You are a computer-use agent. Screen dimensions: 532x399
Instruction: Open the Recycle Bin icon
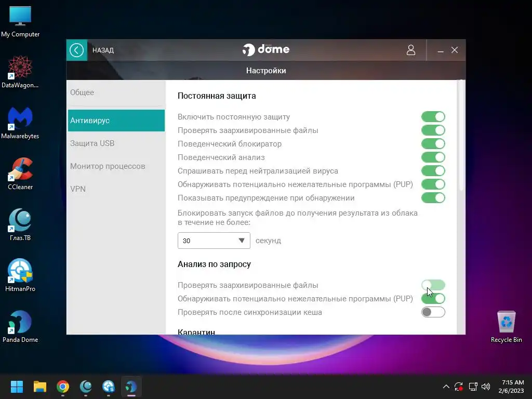click(x=506, y=327)
